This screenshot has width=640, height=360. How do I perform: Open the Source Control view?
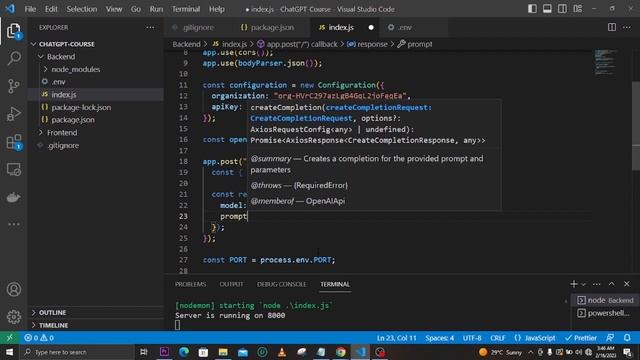13,86
